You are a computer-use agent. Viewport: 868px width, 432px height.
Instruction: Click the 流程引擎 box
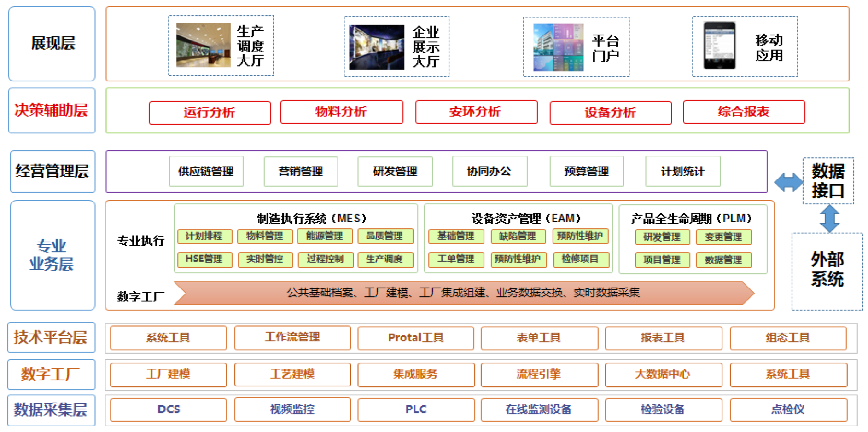(540, 374)
